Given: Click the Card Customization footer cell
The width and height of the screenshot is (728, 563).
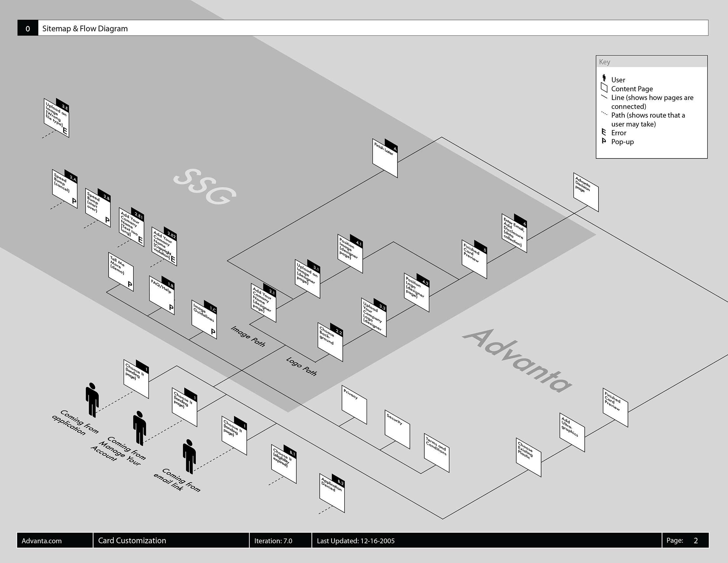Looking at the screenshot, I should click(x=171, y=541).
